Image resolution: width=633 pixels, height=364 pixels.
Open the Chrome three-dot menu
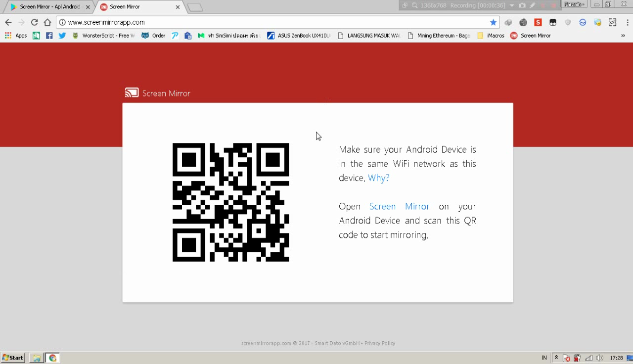(x=627, y=22)
